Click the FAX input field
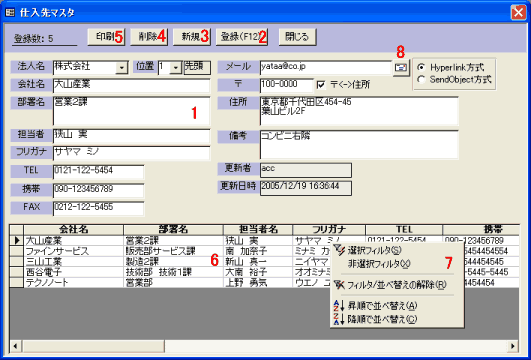The height and width of the screenshot is (360, 531). (x=98, y=208)
